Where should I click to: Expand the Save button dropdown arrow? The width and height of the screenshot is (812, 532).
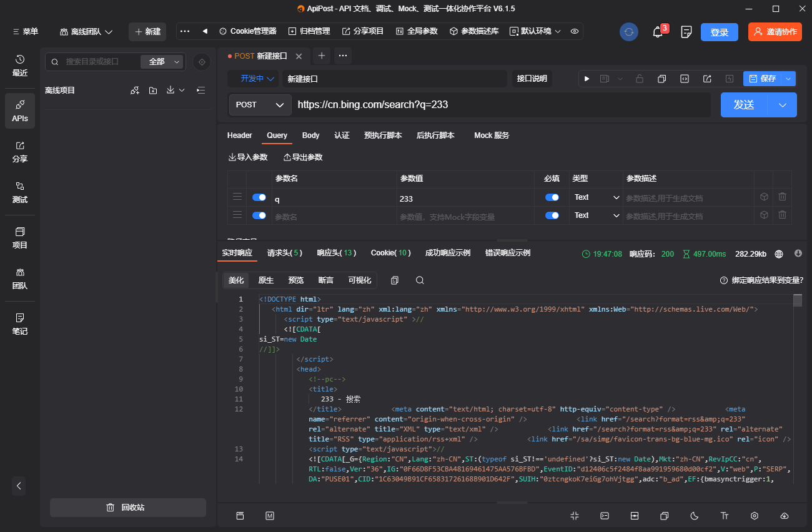click(x=789, y=79)
